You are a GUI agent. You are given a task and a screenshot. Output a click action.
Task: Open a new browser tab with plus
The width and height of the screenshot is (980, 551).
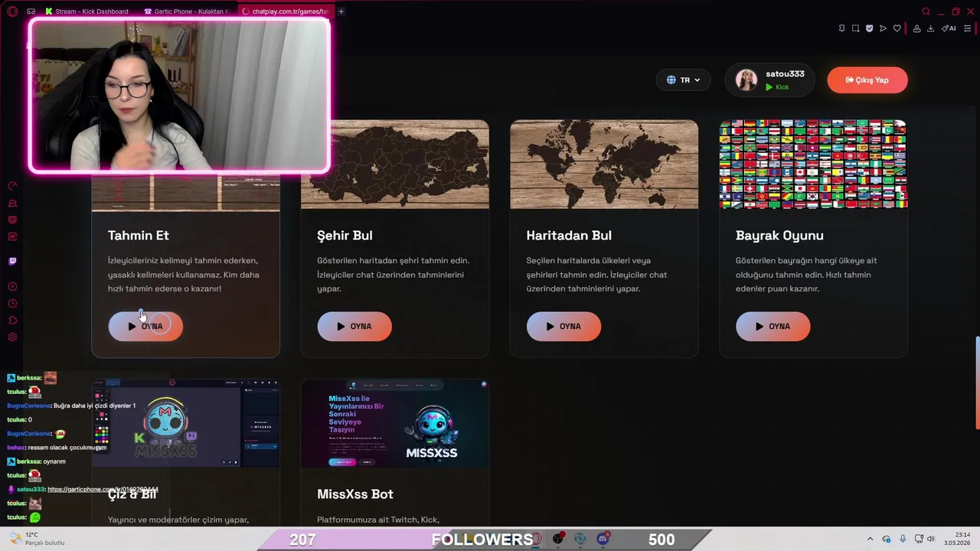[341, 11]
